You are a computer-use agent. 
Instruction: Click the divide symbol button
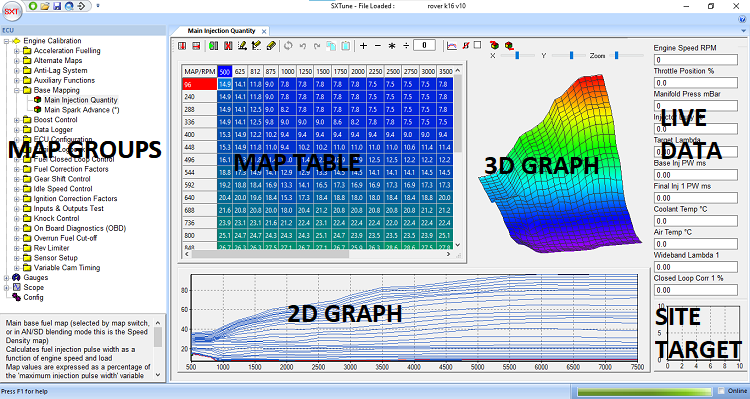(x=406, y=46)
